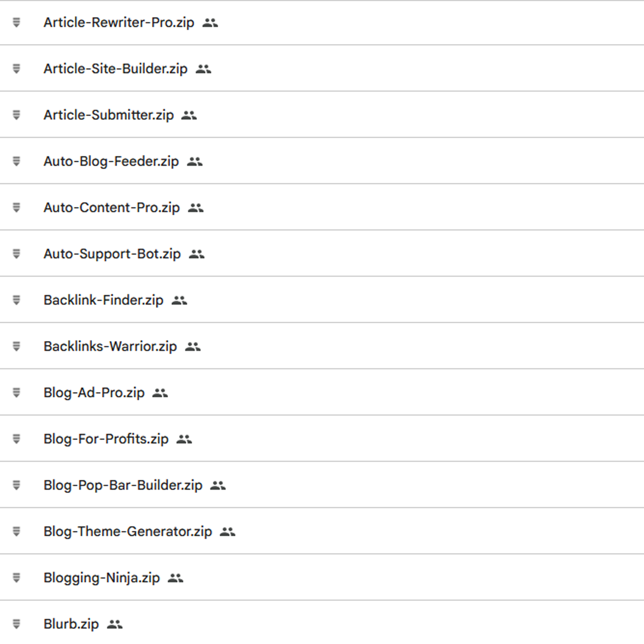Click the shared icon next to Auto-Blog-Feeder.zip
The height and width of the screenshot is (644, 644).
[x=195, y=161]
